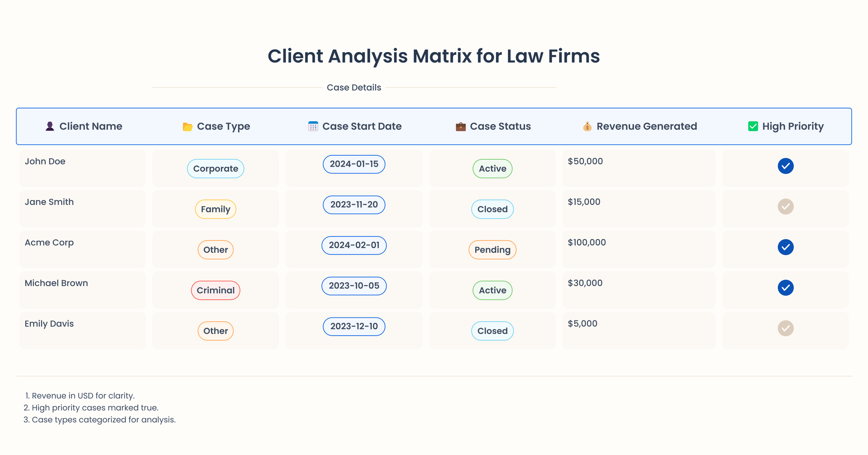
Task: Click the Criminal case type badge
Action: click(216, 290)
